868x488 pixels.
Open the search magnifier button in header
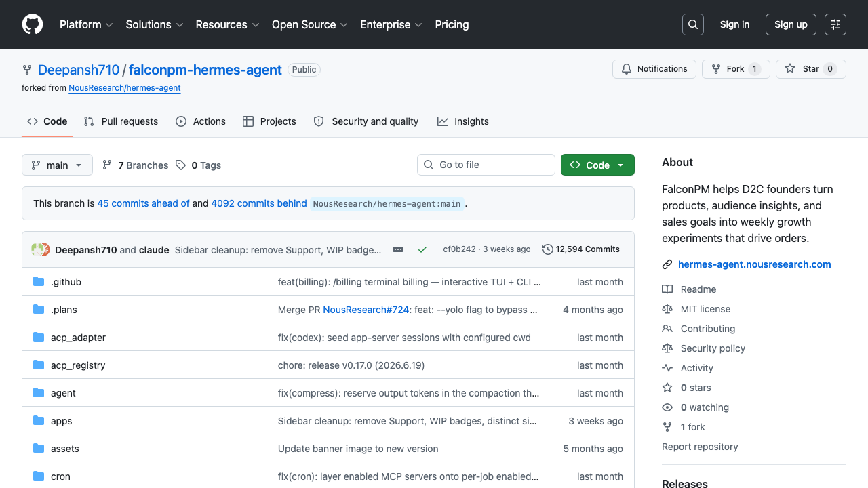click(693, 24)
